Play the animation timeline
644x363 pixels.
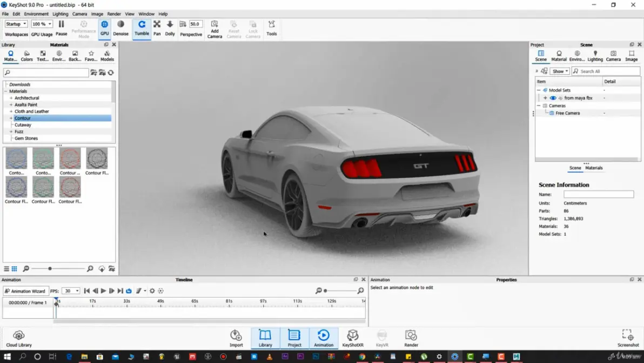click(x=103, y=291)
